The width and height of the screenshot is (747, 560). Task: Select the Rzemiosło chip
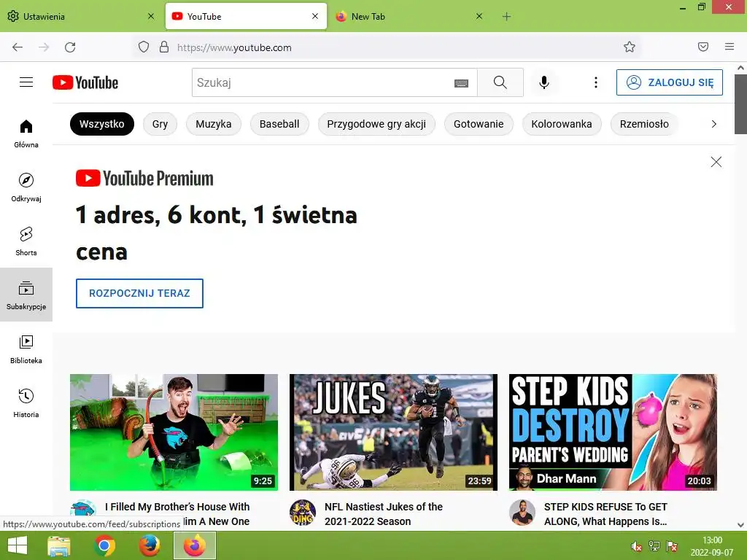click(644, 124)
